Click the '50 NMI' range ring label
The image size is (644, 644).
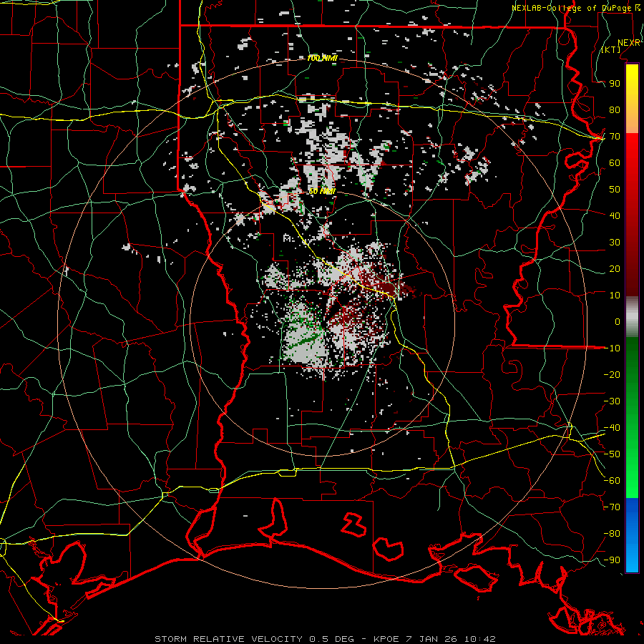tap(323, 191)
